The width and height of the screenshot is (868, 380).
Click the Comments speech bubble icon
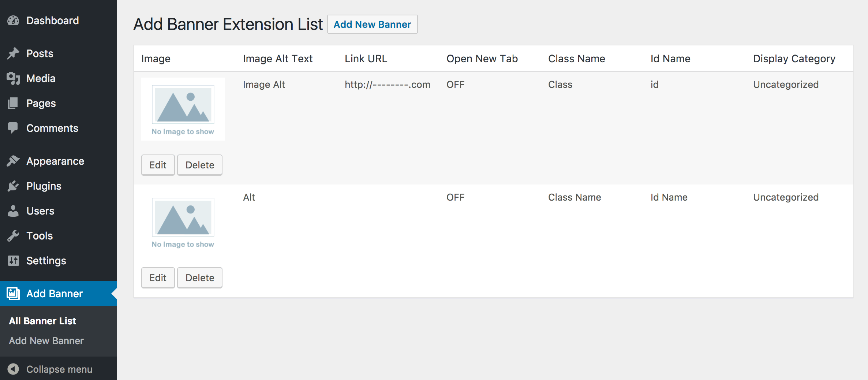coord(13,128)
